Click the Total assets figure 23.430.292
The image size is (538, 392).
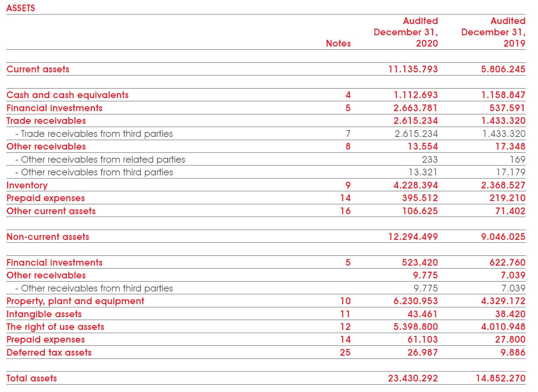pyautogui.click(x=412, y=378)
